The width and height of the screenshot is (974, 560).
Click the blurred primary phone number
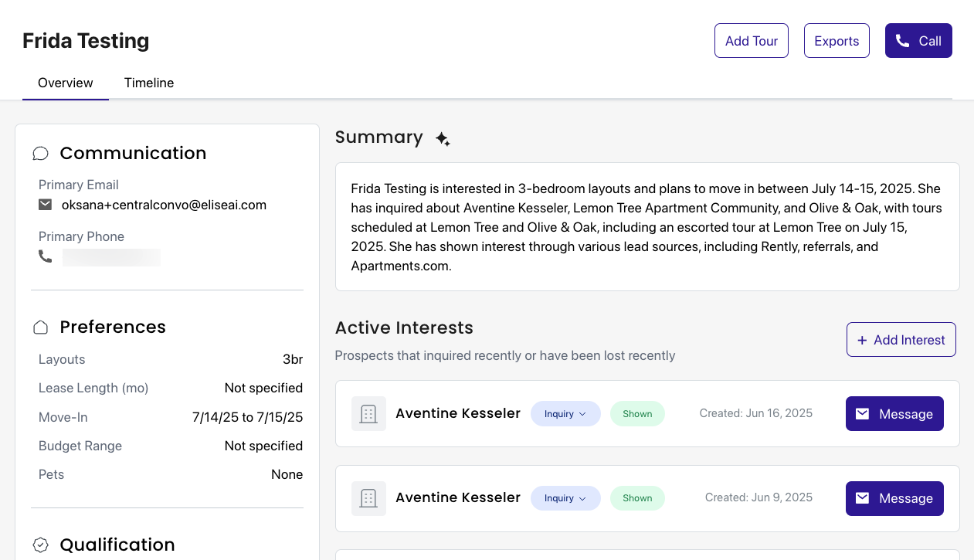(x=111, y=257)
